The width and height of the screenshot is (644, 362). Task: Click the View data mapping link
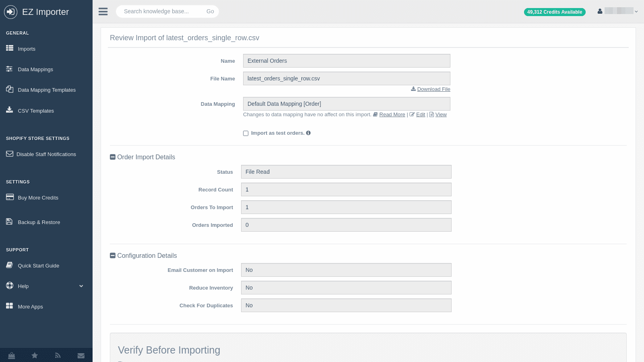[x=441, y=115]
